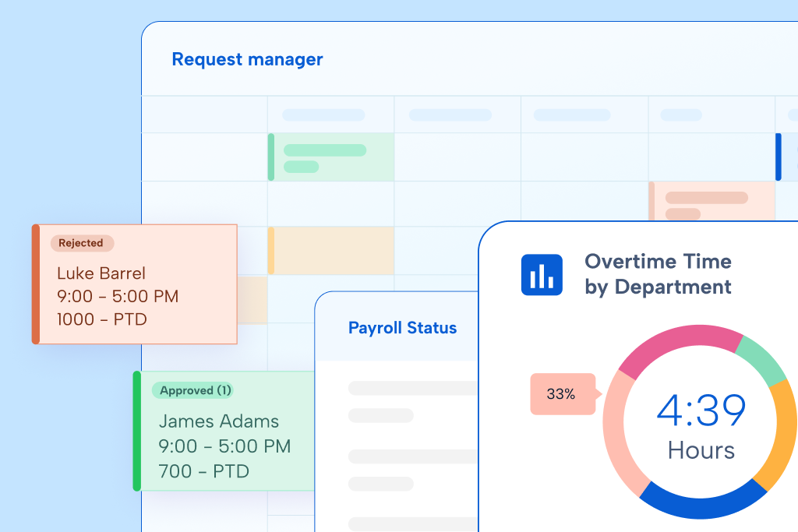Open the yellow event block in the grid
798x532 pixels.
[331, 251]
